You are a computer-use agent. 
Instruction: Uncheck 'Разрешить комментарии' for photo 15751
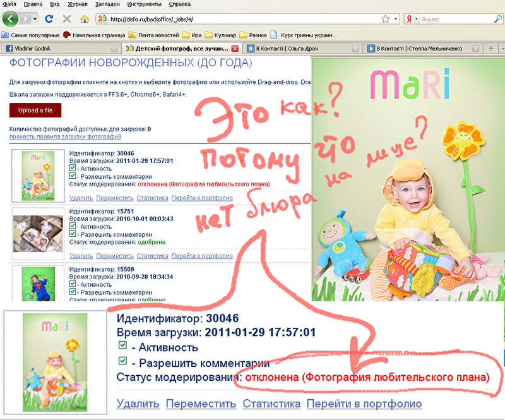coord(73,234)
